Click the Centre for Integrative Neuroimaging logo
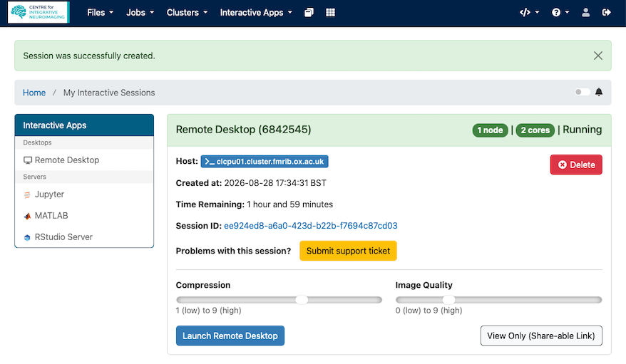This screenshot has height=364, width=626. 39,12
